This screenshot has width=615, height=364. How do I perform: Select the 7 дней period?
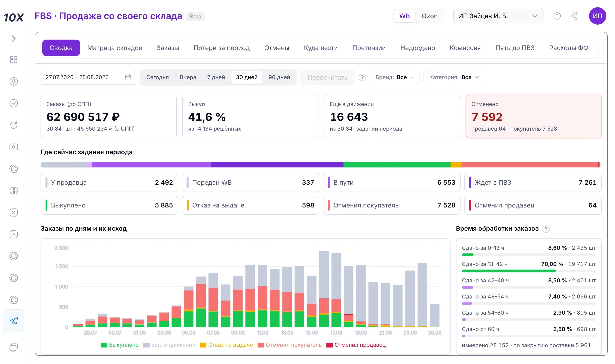(x=216, y=77)
